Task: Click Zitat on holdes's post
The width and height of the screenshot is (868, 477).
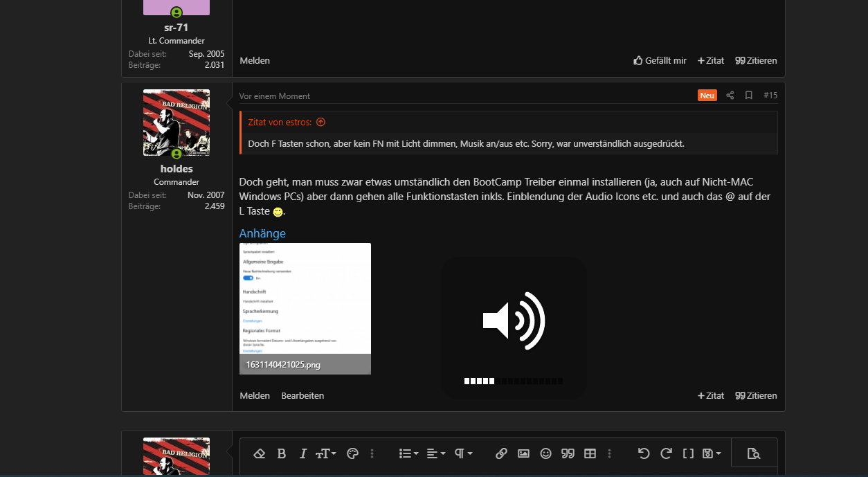Action: (x=711, y=395)
